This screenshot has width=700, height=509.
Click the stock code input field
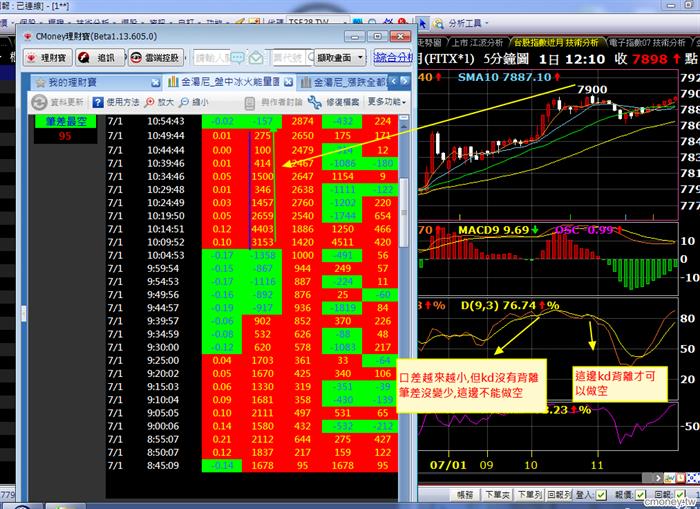[x=292, y=58]
